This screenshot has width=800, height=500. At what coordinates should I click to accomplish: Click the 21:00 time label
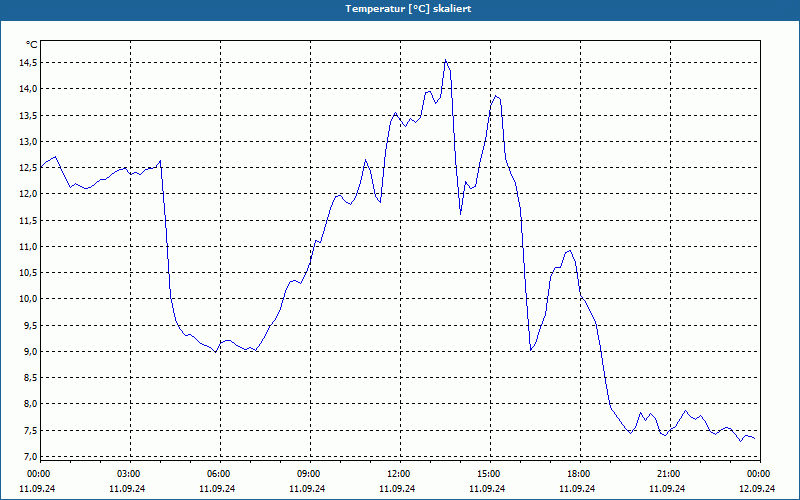(668, 474)
